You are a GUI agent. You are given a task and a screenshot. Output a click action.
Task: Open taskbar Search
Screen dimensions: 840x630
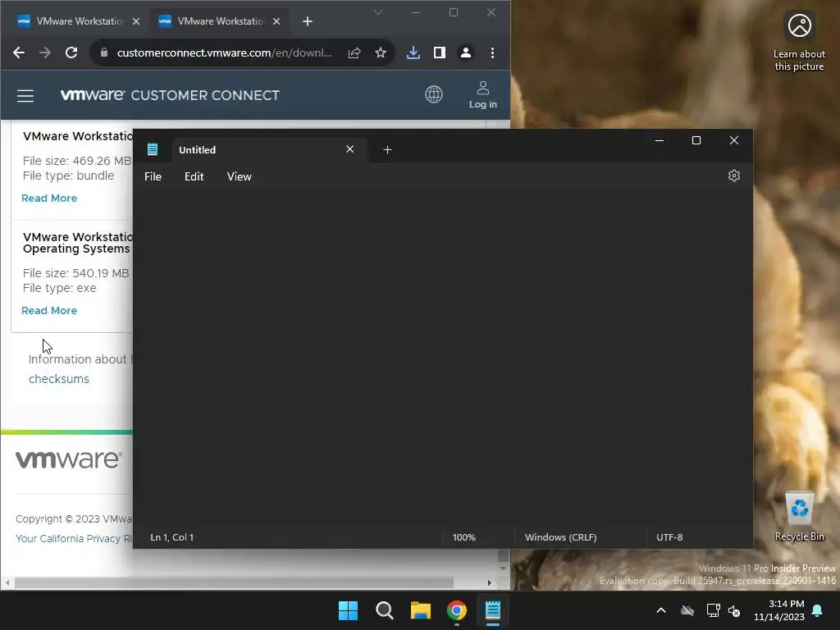pos(384,610)
